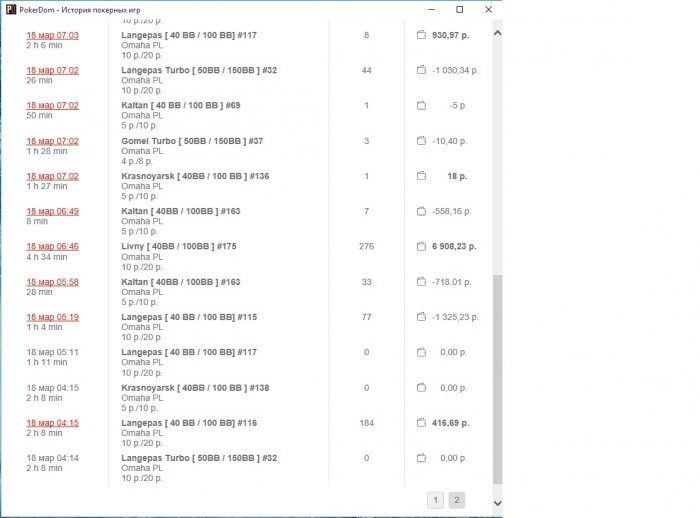Click the date 18 мар 05:11
700x518 pixels.
click(53, 352)
